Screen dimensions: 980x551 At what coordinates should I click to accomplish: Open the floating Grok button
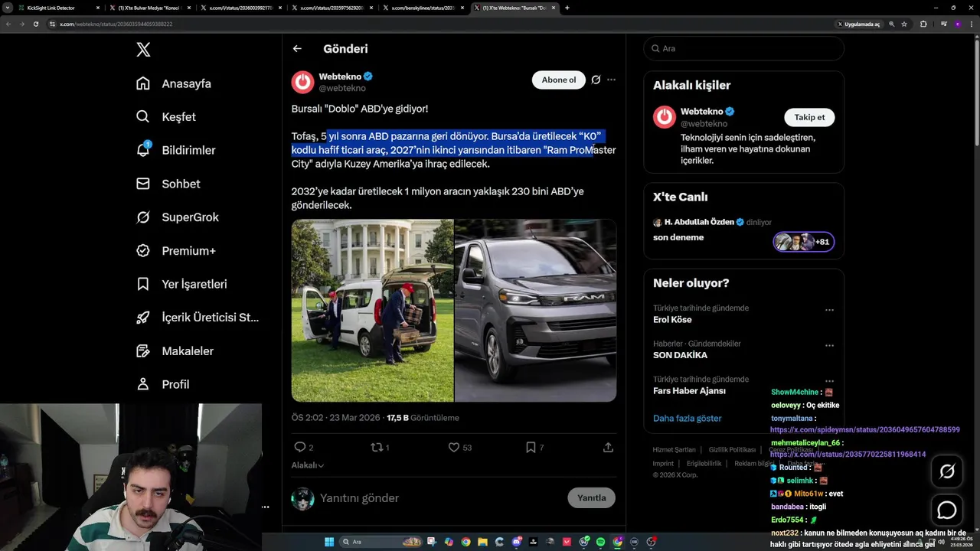click(x=947, y=471)
